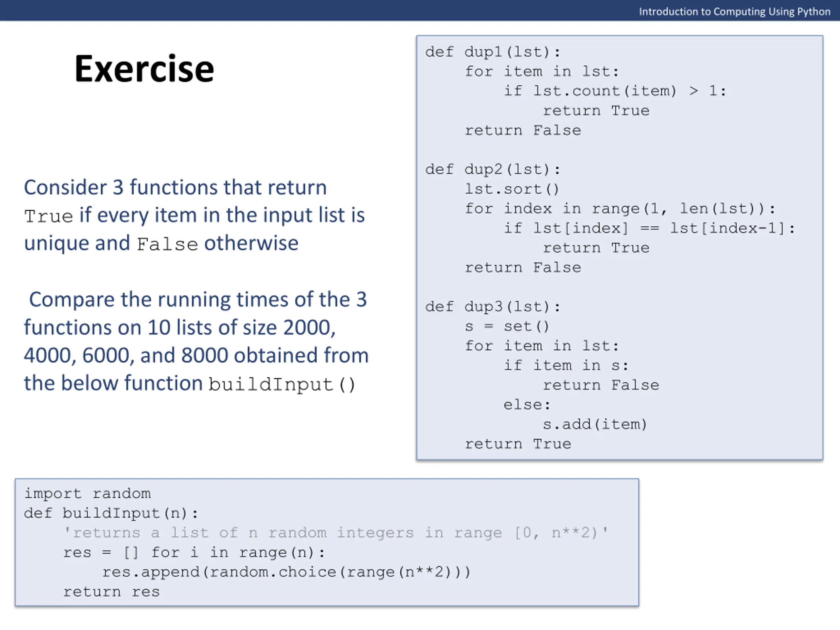Click the "buildInput()" text in the paragraph
Screen dimensions: 840x630
click(x=282, y=384)
